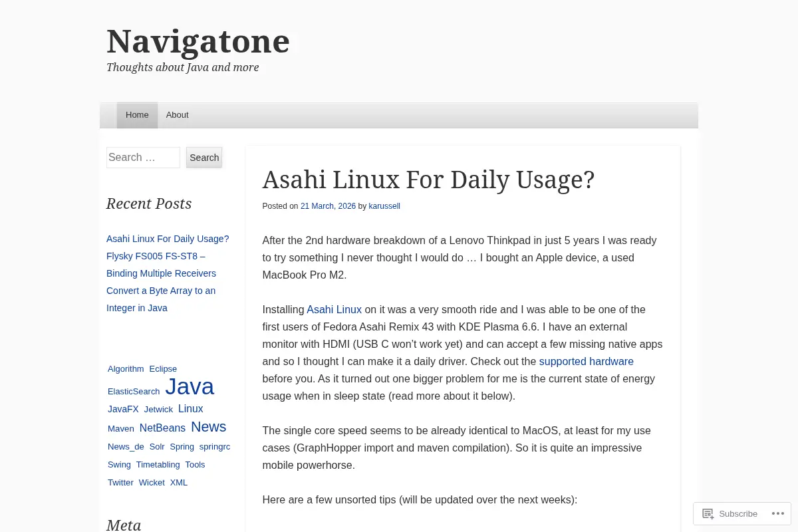Image resolution: width=798 pixels, height=532 pixels.
Task: Open author karussell's page
Action: 384,206
